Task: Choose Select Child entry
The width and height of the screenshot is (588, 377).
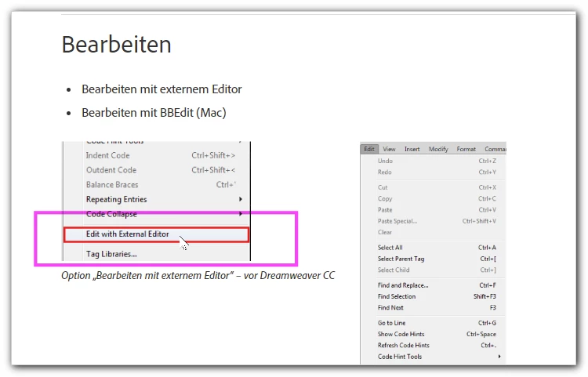Action: [x=437, y=270]
